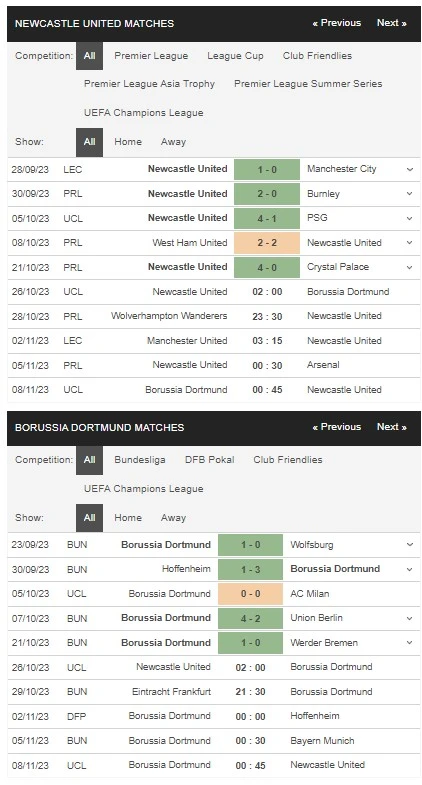Select Newcastle's UEFA Champions League filter
Image resolution: width=422 pixels, height=785 pixels.
(x=144, y=113)
